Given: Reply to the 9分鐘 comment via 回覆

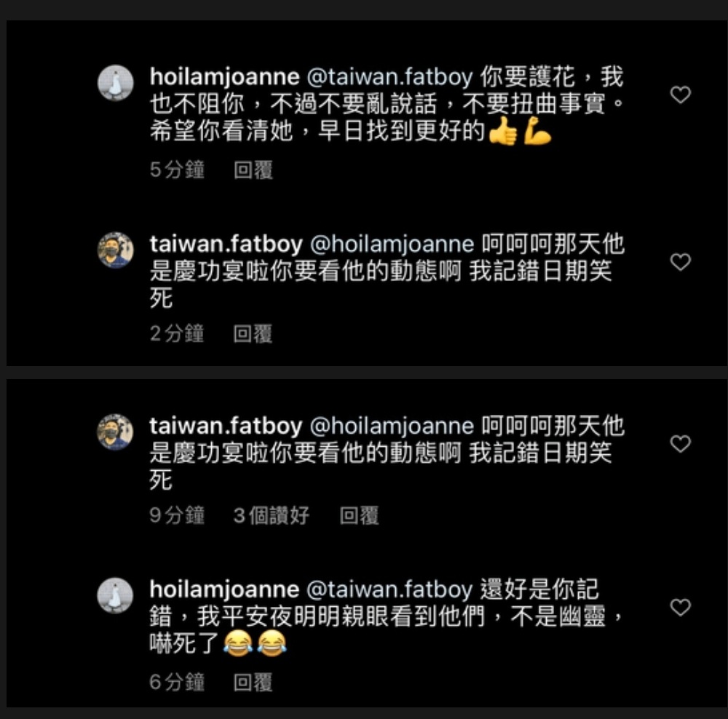Looking at the screenshot, I should pyautogui.click(x=359, y=516).
